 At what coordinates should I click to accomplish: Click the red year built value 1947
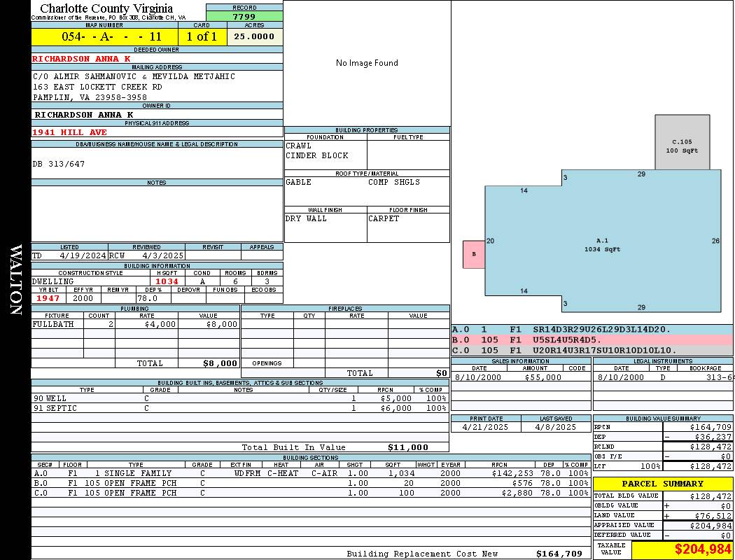point(49,298)
